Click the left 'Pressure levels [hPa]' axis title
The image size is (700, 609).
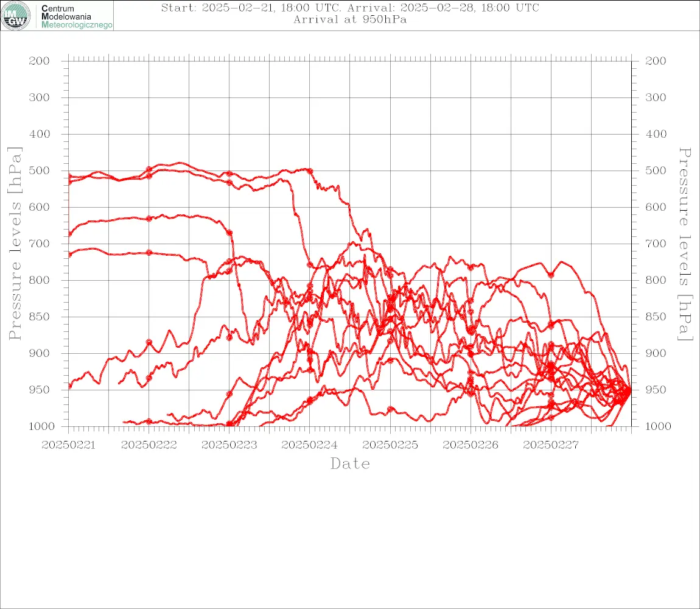pos(15,244)
